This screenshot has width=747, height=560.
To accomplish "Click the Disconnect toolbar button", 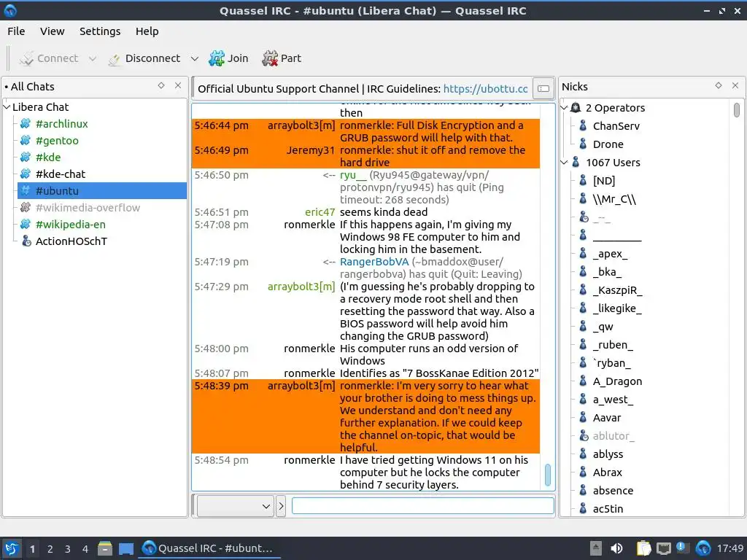I will coord(144,58).
